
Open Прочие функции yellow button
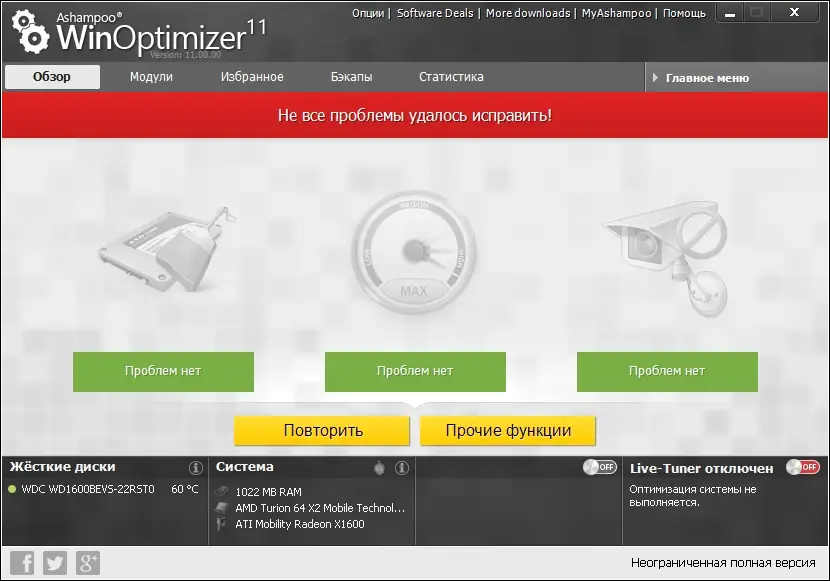pos(508,430)
